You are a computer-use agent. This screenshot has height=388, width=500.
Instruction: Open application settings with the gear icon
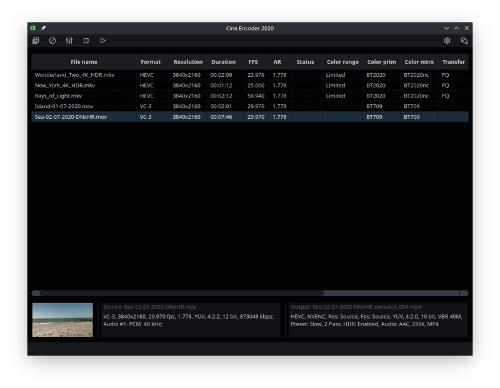tap(447, 41)
